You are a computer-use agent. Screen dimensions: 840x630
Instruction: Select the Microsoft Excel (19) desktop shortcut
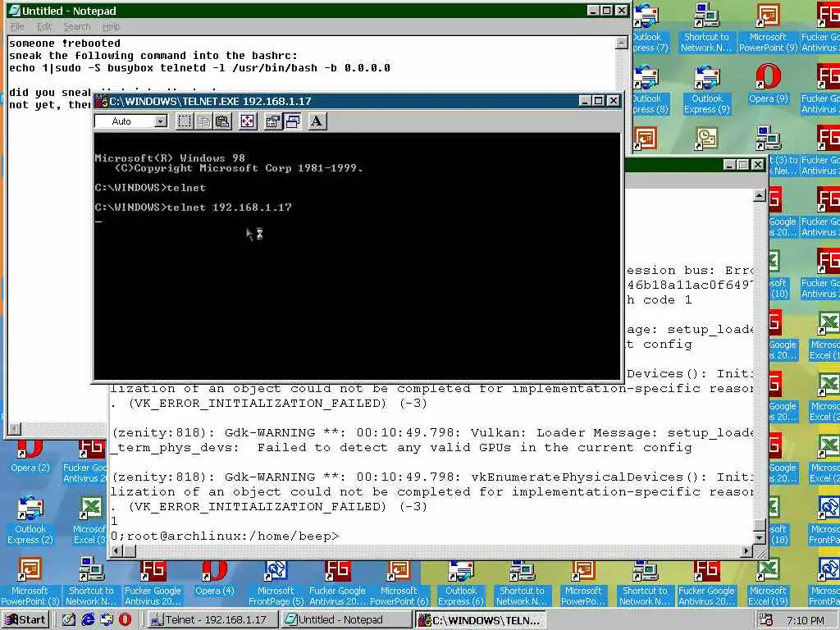[x=768, y=583]
